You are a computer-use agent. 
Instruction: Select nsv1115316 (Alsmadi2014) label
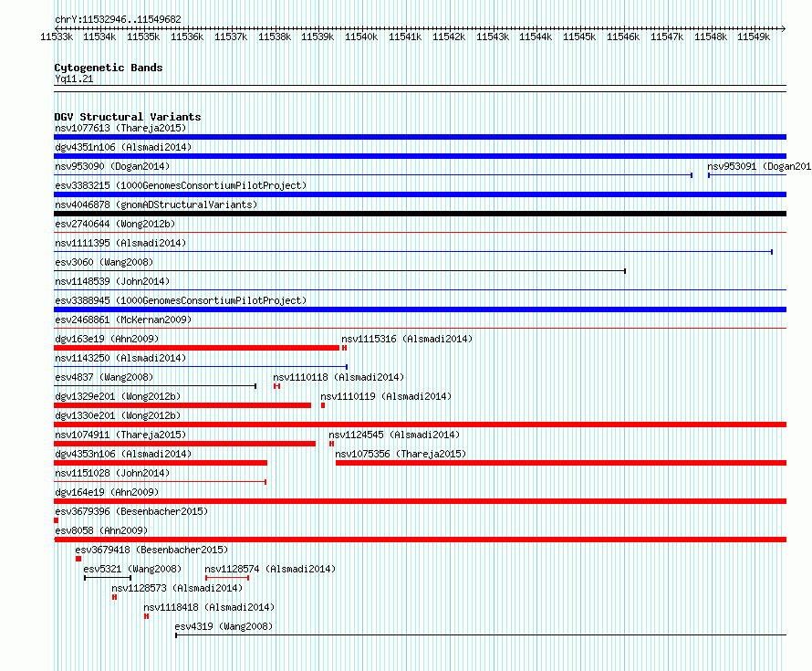coord(407,339)
